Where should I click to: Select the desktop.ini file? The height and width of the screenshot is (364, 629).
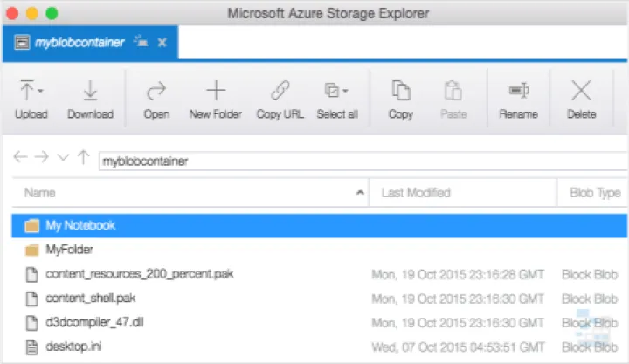click(71, 347)
